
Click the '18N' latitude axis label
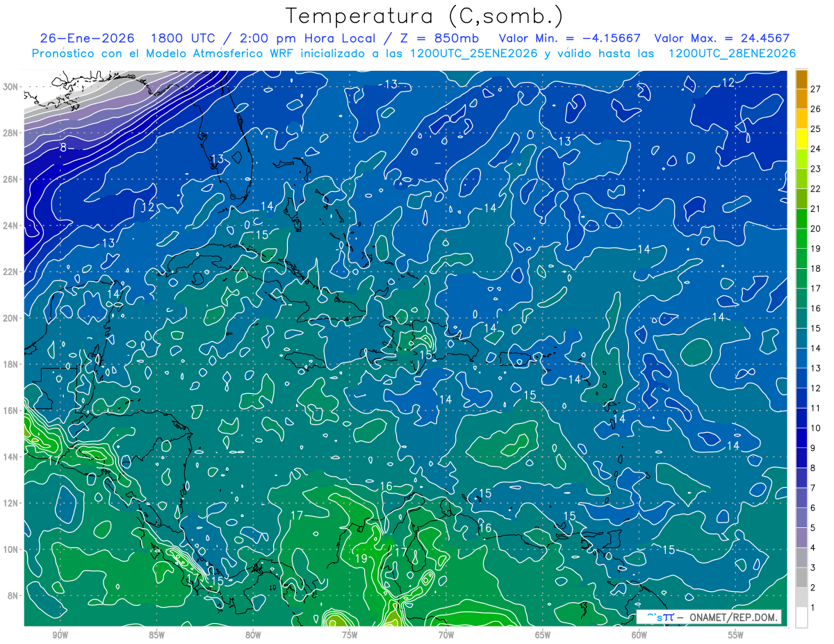point(11,364)
